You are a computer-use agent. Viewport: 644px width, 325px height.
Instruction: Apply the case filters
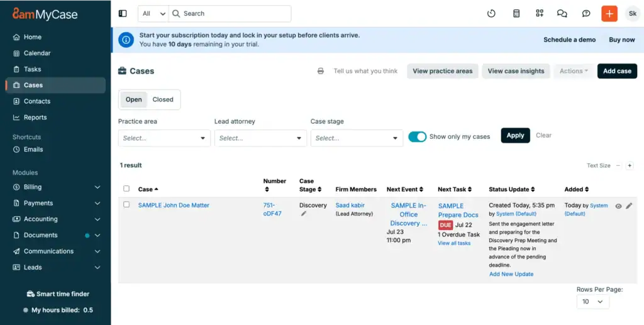[x=515, y=135]
